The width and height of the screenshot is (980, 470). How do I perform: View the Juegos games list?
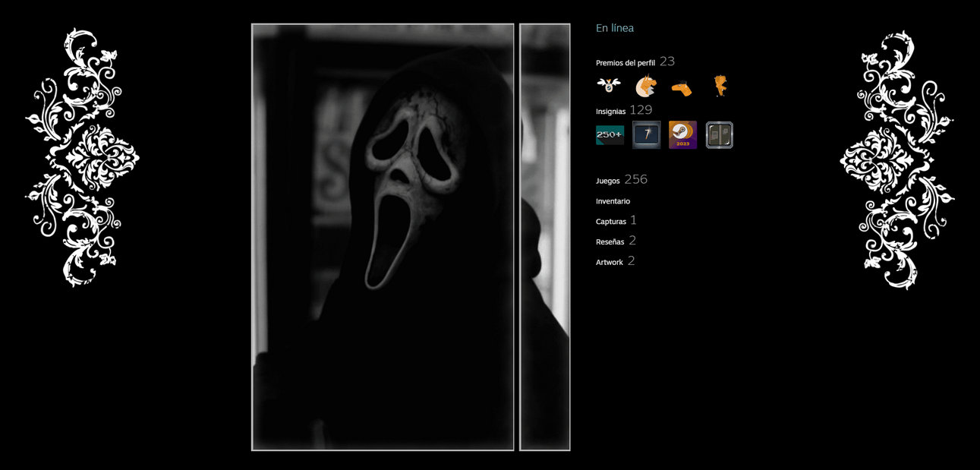coord(607,181)
